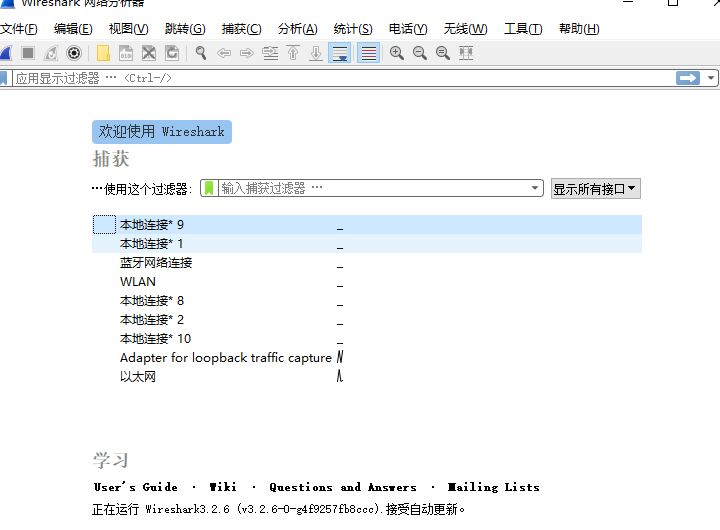Viewport: 720px width, 530px height.
Task: Expand capture filter history dropdown
Action: (x=535, y=188)
